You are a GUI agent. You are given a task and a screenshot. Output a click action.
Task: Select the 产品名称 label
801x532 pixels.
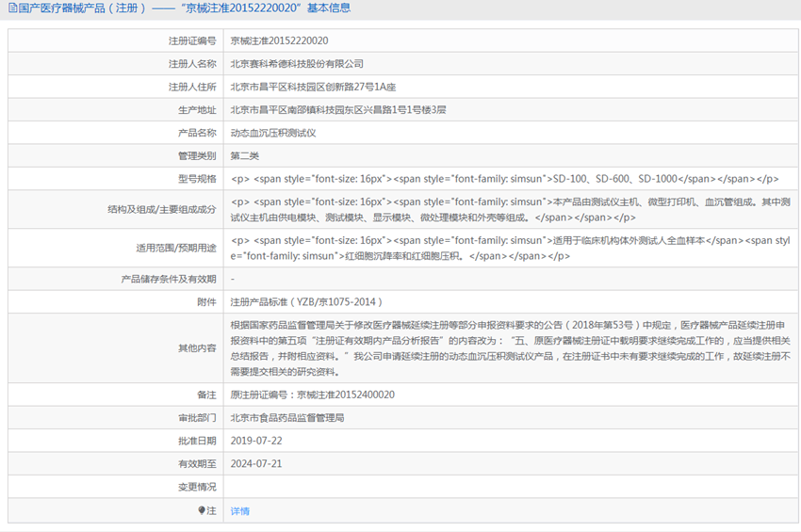pyautogui.click(x=197, y=133)
